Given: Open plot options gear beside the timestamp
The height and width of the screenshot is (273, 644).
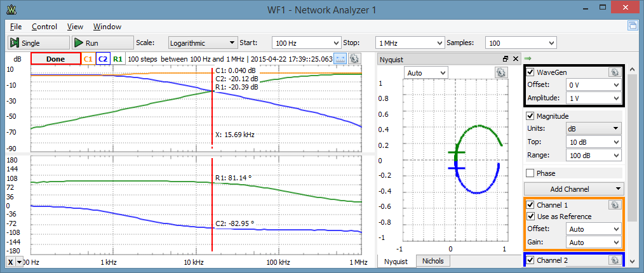Looking at the screenshot, I should point(354,58).
